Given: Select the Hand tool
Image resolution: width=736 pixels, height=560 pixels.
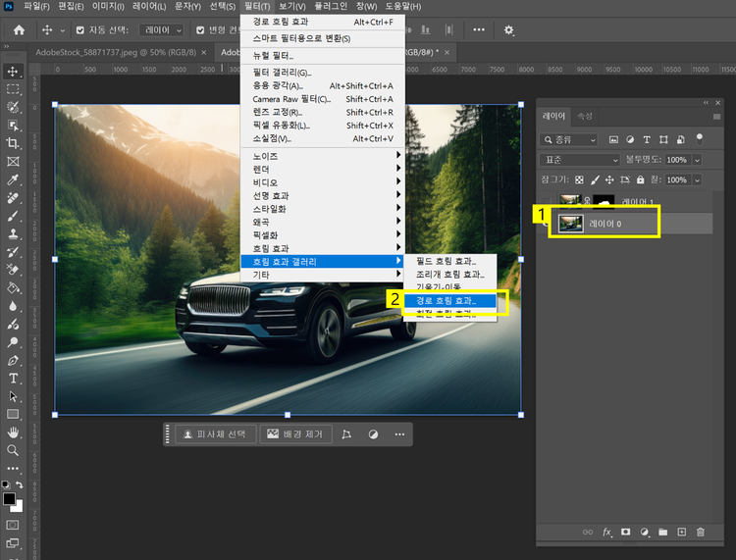Looking at the screenshot, I should [x=13, y=432].
